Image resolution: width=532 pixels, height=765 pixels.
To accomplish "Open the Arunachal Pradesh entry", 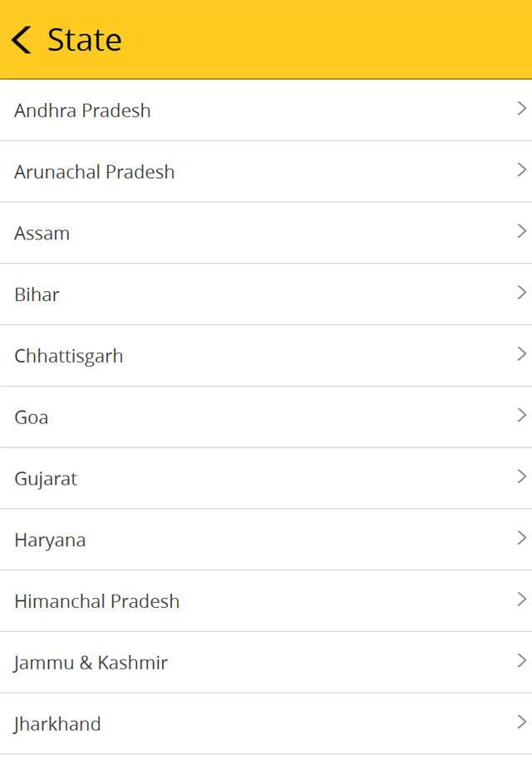I will pos(94,172).
